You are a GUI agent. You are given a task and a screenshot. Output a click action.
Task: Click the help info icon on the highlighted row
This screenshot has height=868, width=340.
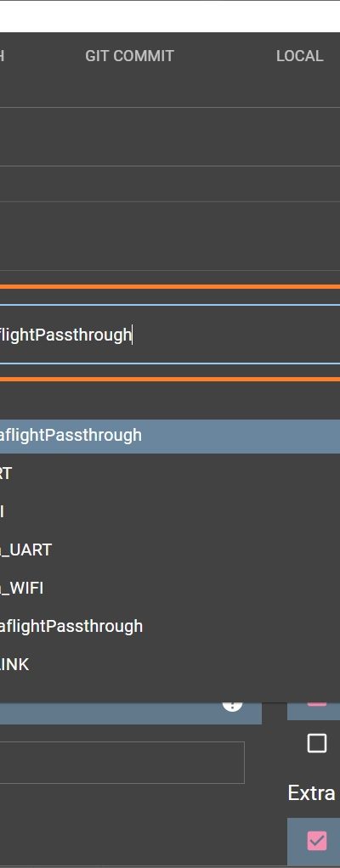coord(233,703)
